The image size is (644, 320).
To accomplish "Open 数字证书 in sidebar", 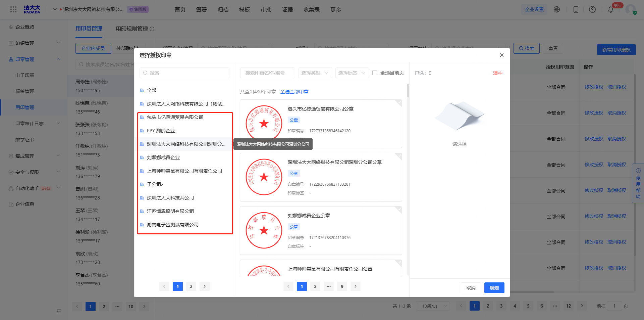I will point(25,140).
